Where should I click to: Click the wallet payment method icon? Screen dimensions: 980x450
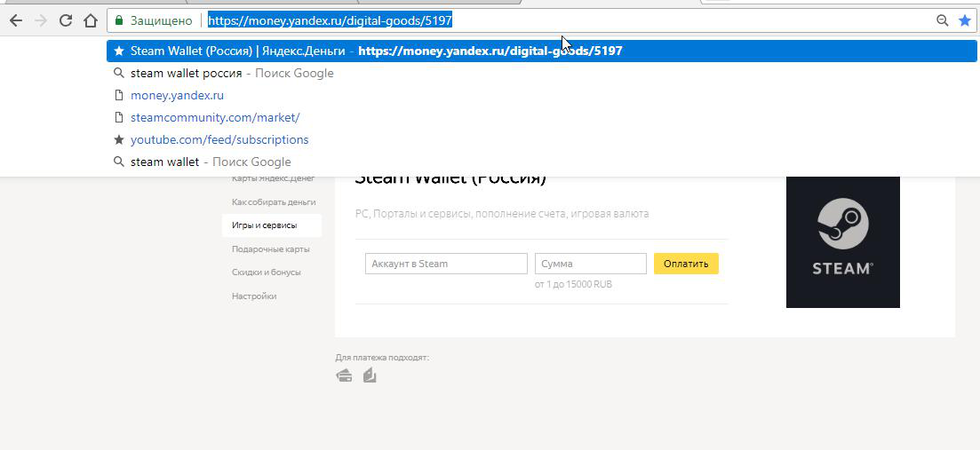[370, 375]
